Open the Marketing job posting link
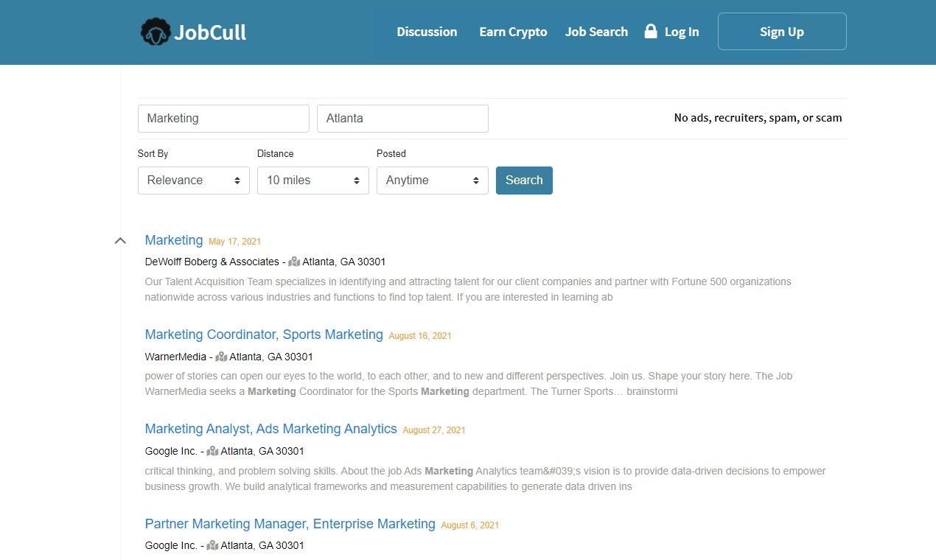 [x=174, y=240]
